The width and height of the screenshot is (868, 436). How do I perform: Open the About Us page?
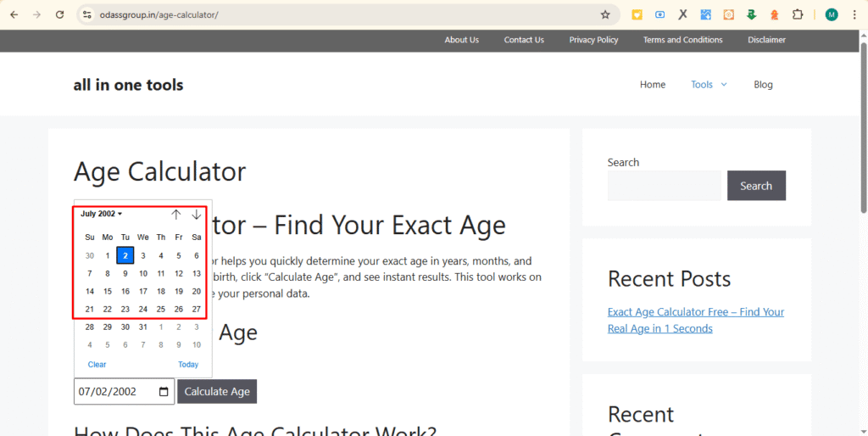[462, 40]
